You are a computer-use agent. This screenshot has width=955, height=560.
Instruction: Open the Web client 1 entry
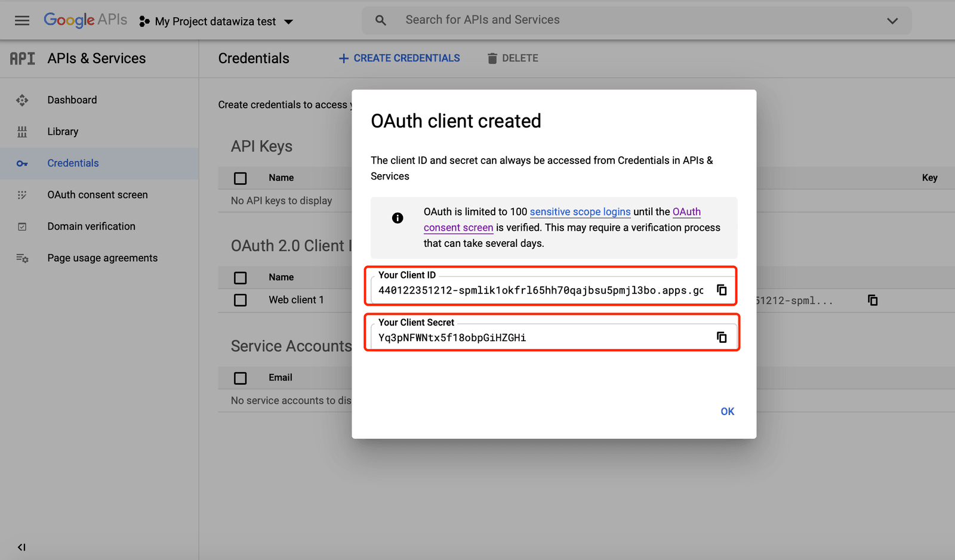point(296,300)
